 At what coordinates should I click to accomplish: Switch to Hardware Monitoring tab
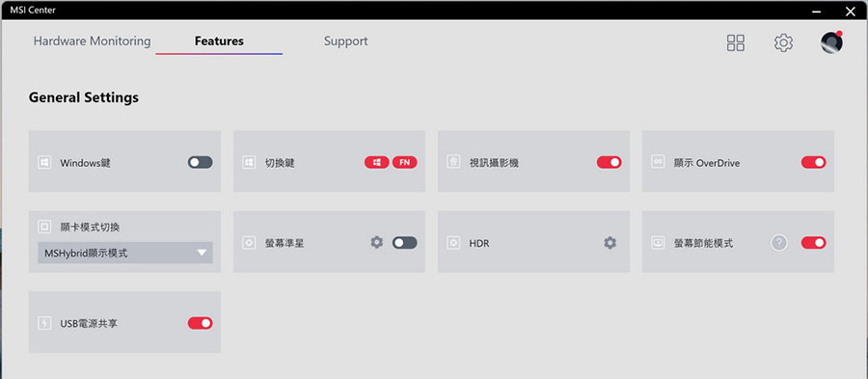[92, 41]
